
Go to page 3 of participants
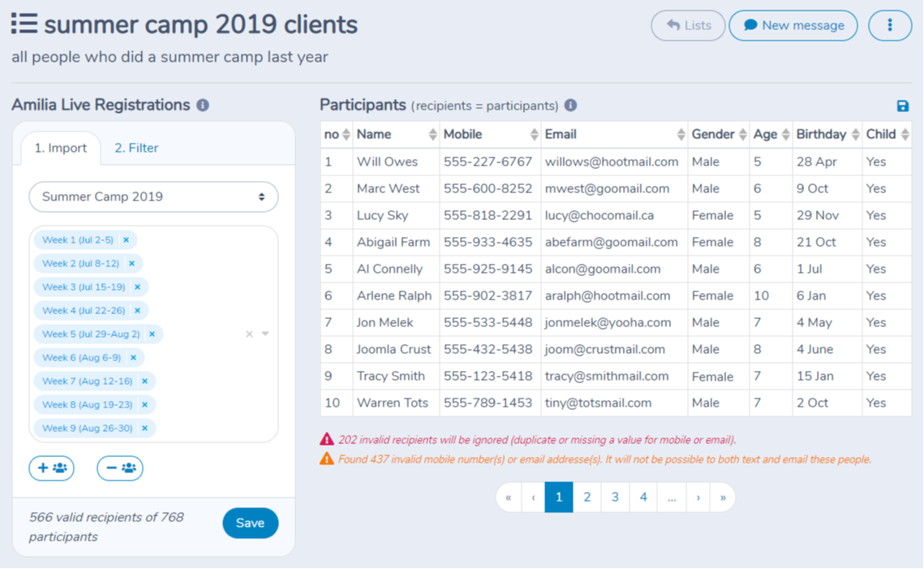click(615, 498)
